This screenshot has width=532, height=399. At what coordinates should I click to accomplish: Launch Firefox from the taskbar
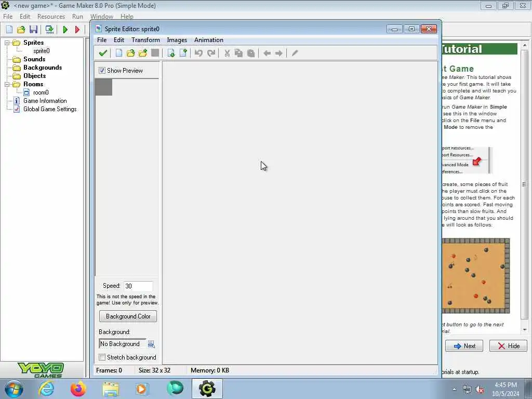pos(78,389)
